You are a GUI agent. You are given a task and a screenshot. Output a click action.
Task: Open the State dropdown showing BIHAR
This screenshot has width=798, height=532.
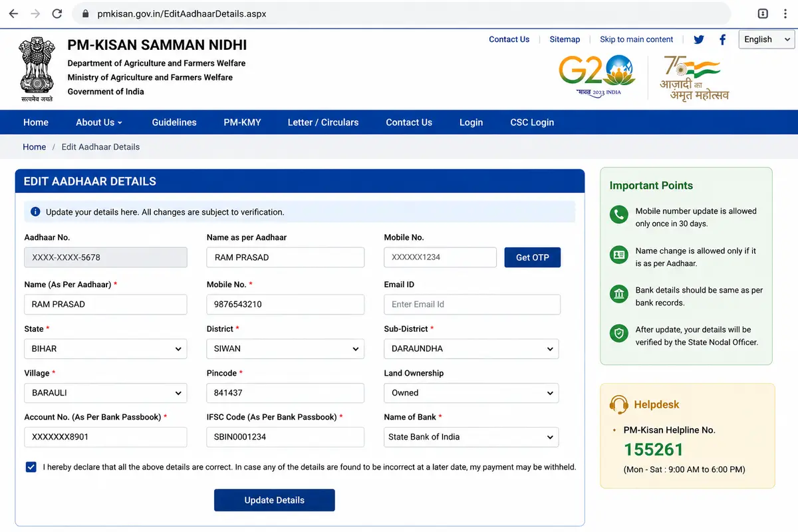(x=106, y=348)
